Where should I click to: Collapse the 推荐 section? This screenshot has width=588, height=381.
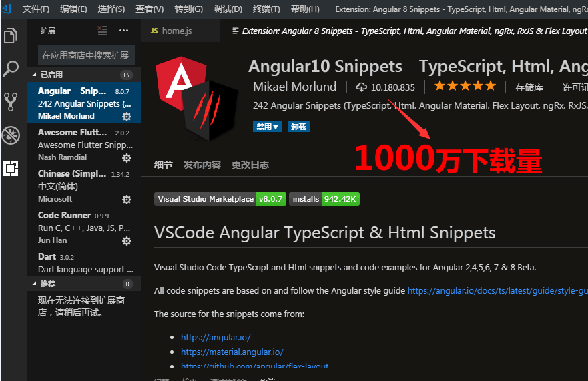(84, 284)
